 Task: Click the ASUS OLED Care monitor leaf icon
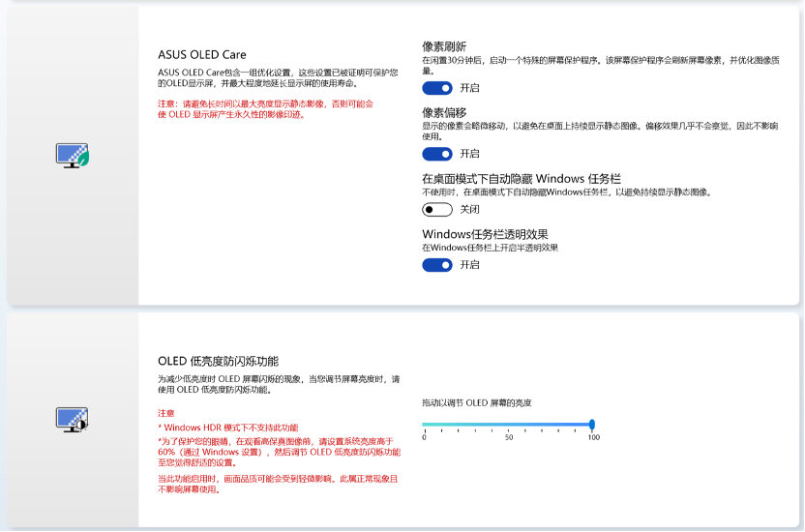(73, 156)
